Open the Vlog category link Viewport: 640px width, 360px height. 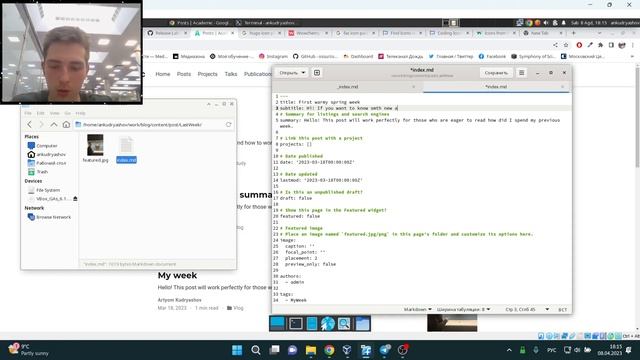[x=238, y=308]
